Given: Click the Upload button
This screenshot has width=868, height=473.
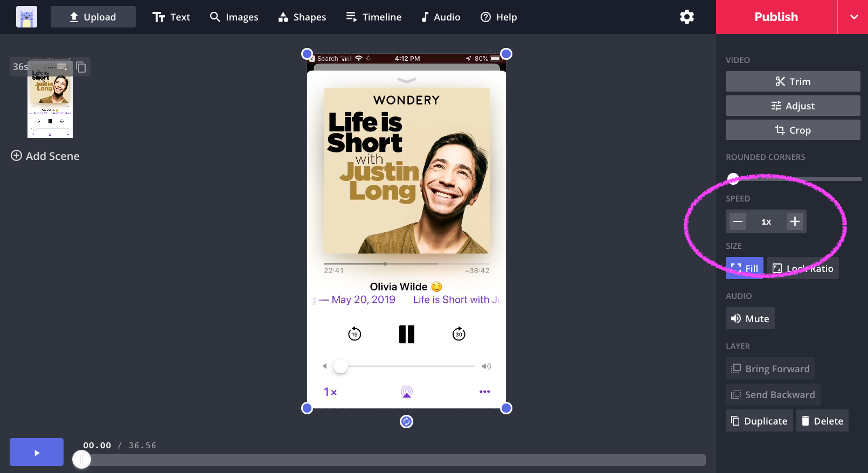Looking at the screenshot, I should click(x=93, y=17).
